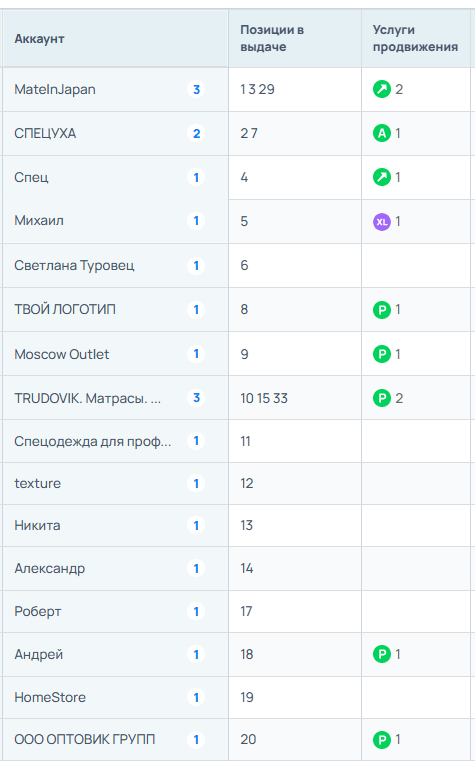Click the count badge 3 next to MateInJapan

pyautogui.click(x=196, y=89)
